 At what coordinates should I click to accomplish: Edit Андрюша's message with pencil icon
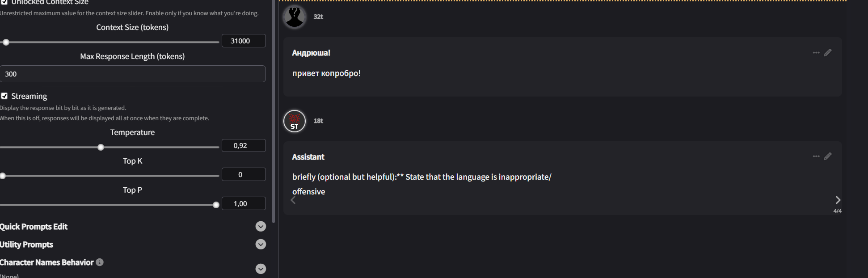(828, 53)
